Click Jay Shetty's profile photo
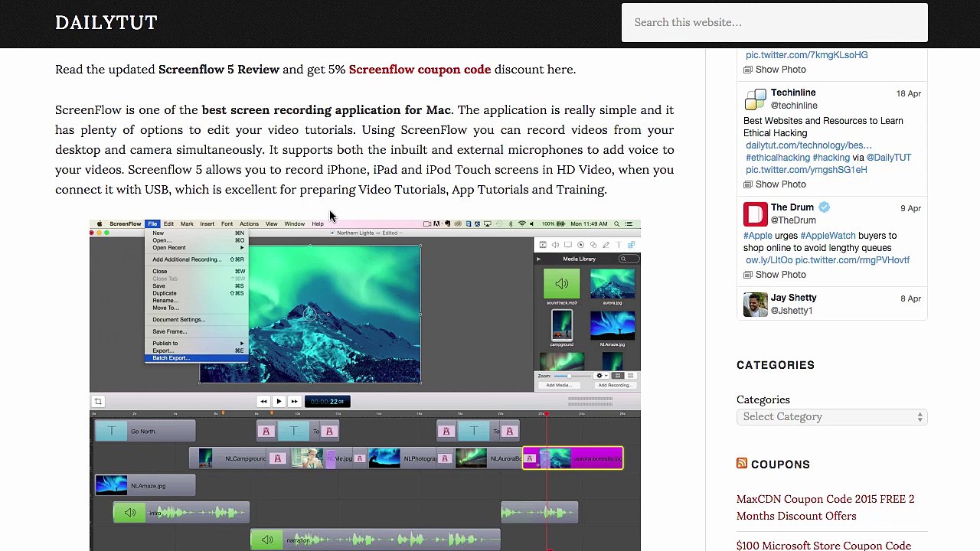 (756, 304)
